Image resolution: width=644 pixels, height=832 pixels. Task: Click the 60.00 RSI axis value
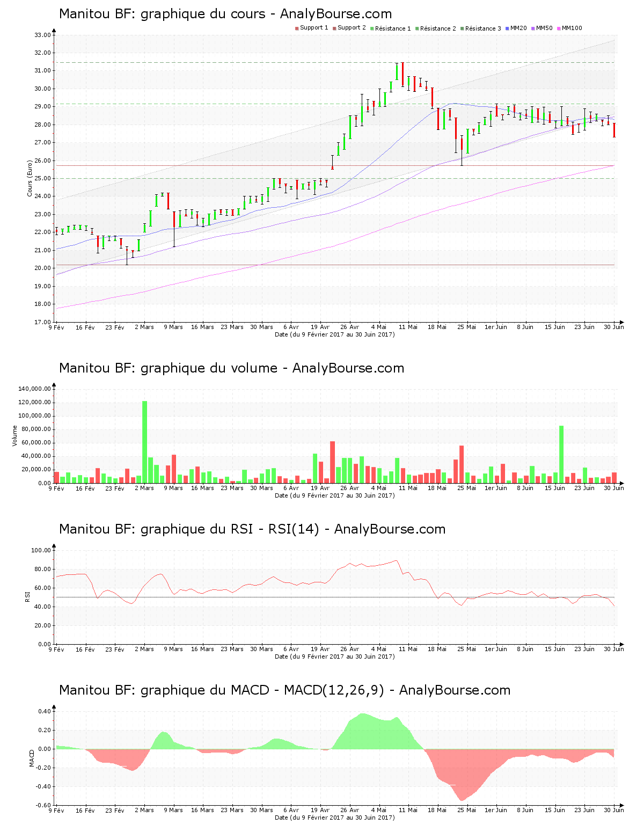click(x=42, y=588)
